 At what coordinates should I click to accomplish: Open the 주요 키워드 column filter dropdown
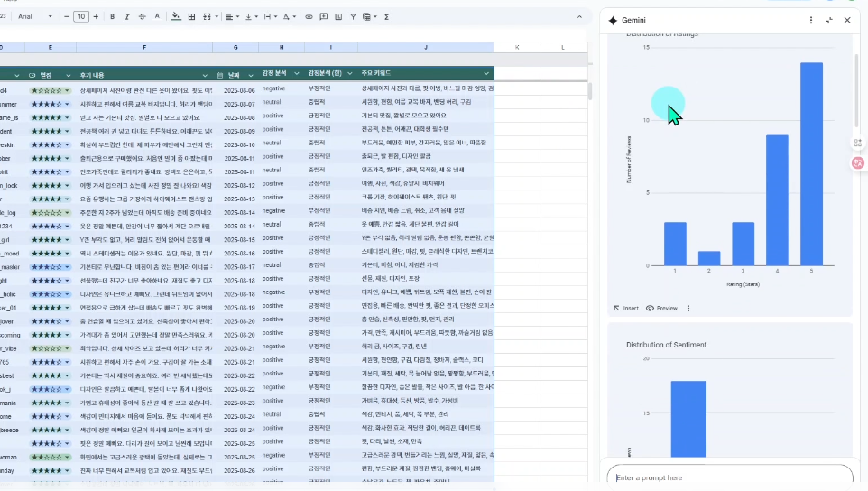486,73
